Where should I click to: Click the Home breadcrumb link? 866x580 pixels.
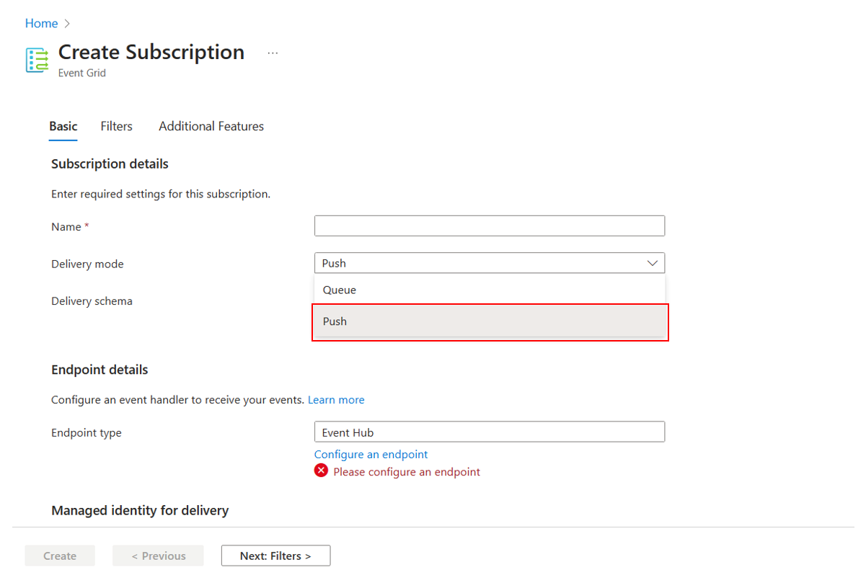(x=40, y=22)
